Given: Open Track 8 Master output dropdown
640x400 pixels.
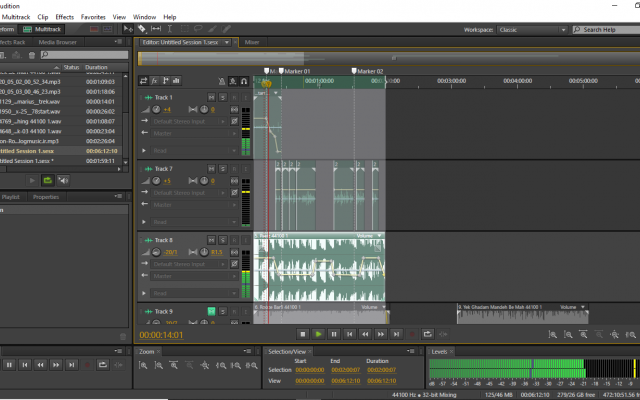Looking at the screenshot, I should [x=194, y=276].
